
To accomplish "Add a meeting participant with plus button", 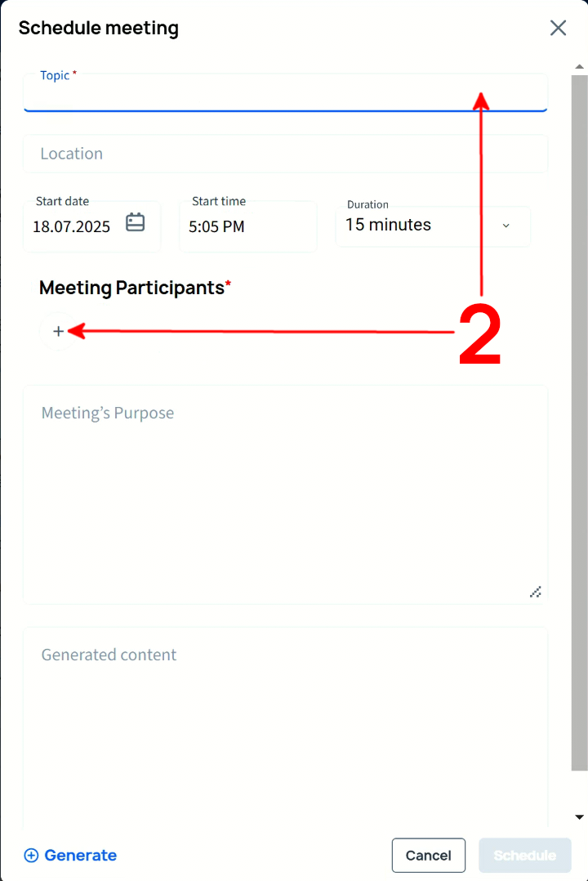I will 58,331.
